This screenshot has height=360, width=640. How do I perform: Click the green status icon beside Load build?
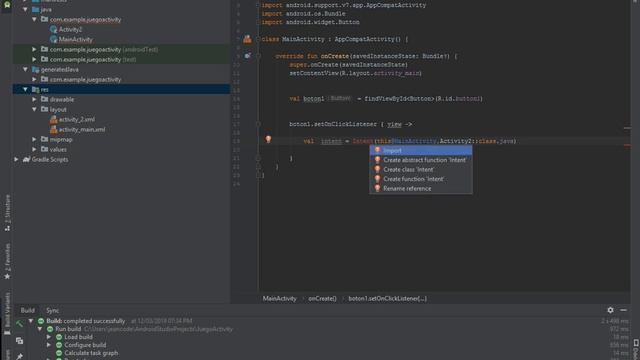(59, 337)
